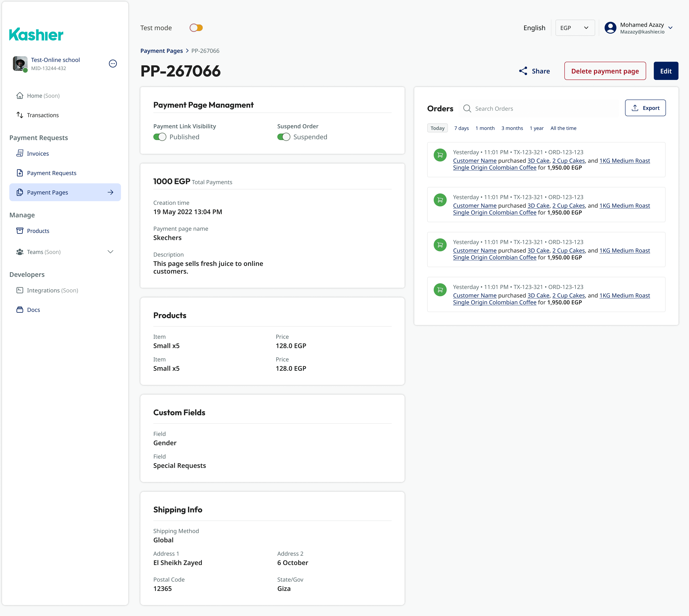Click the Payment Pages breadcrumb link
The height and width of the screenshot is (616, 689).
point(161,51)
